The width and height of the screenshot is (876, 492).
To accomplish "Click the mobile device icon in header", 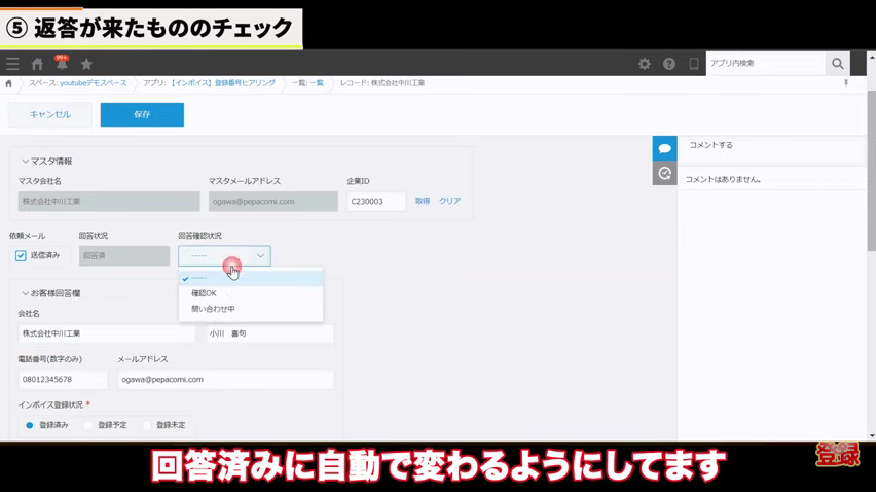I will [693, 64].
